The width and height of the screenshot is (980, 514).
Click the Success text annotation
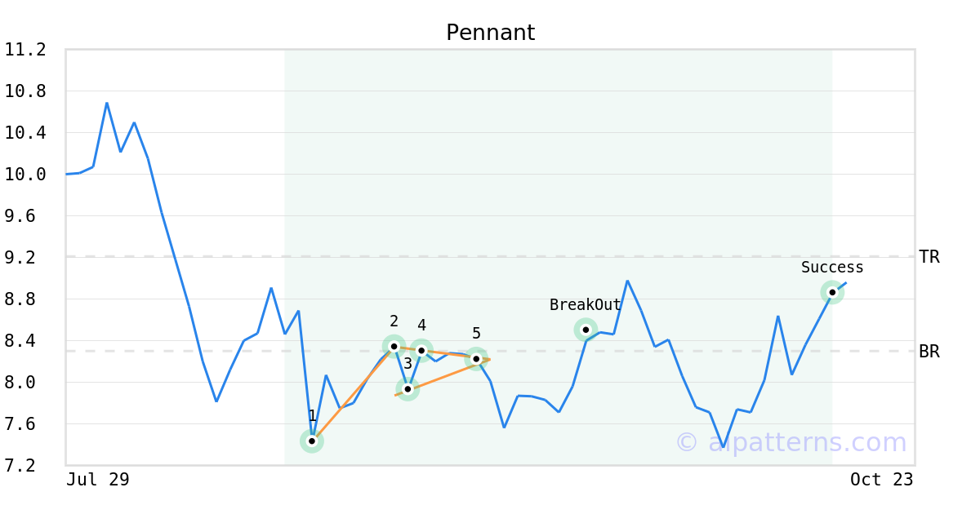(832, 268)
